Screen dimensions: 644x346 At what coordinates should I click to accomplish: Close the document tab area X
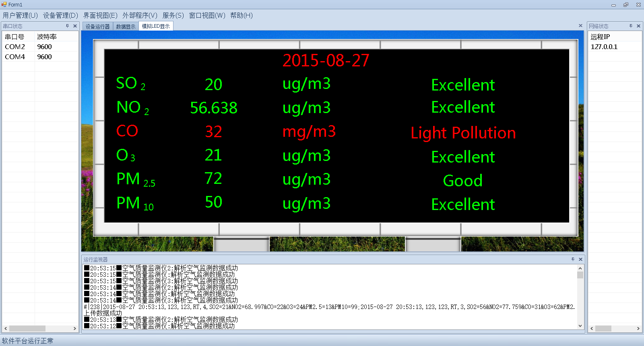pos(580,25)
